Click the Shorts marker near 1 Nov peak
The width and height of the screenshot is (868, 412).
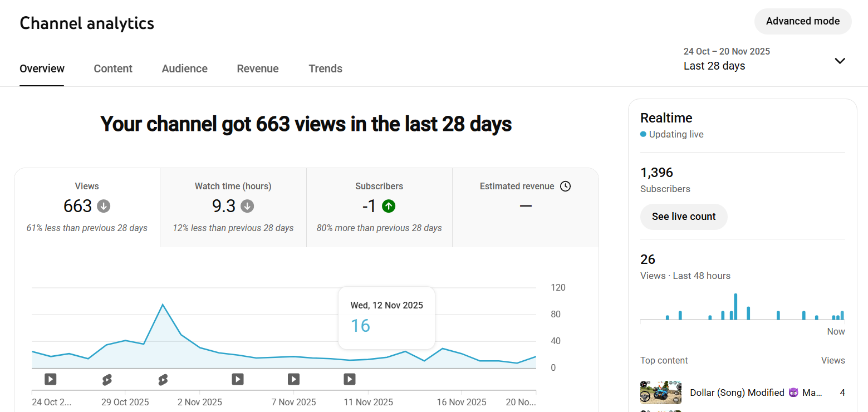point(163,380)
